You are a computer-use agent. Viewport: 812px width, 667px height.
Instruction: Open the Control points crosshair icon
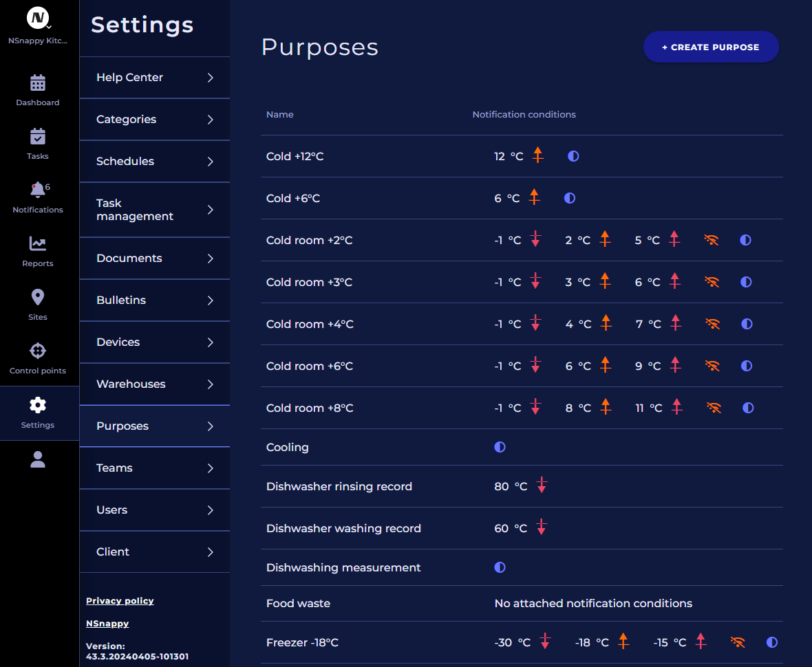tap(38, 351)
